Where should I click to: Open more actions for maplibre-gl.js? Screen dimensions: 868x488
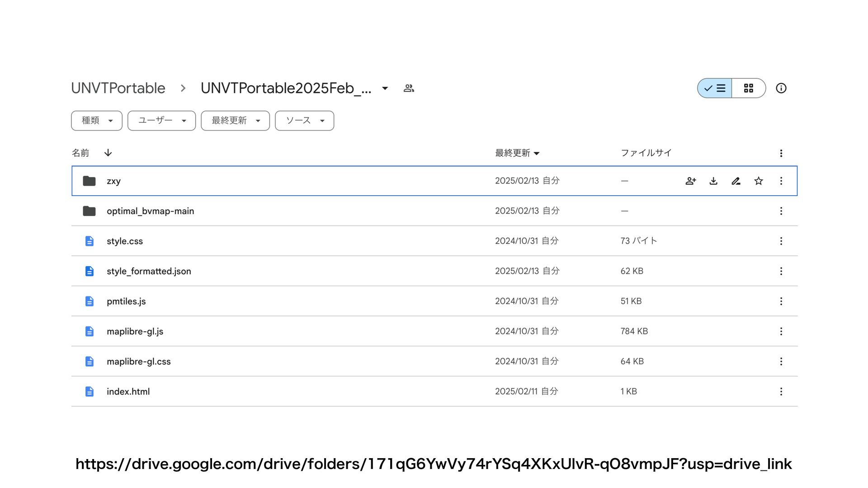[x=781, y=332]
